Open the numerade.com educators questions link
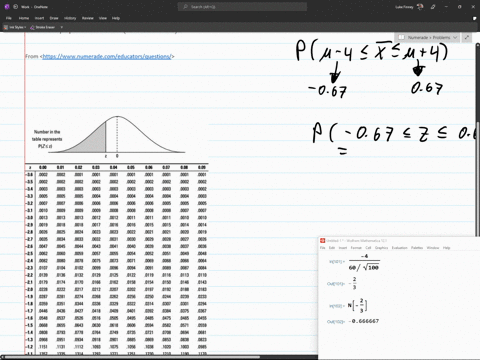 click(107, 56)
